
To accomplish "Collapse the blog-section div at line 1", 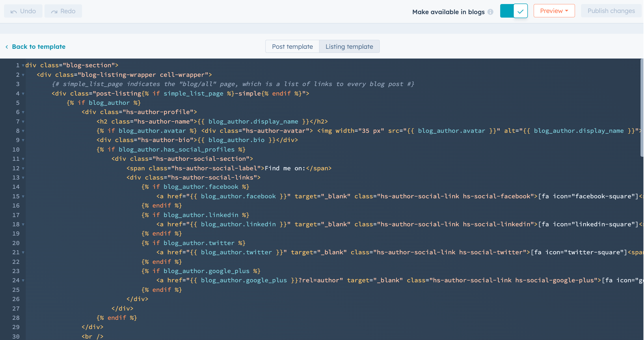I will click(23, 66).
